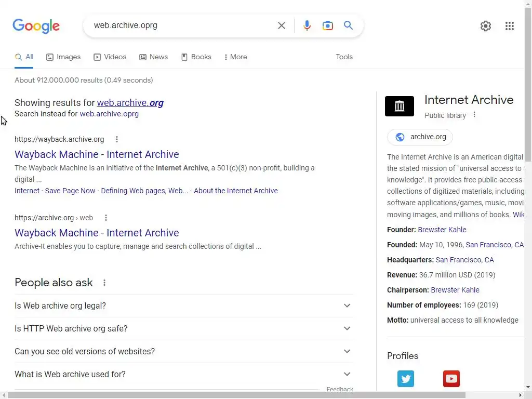This screenshot has width=532, height=399.
Task: Click the archive.org website button
Action: point(420,137)
